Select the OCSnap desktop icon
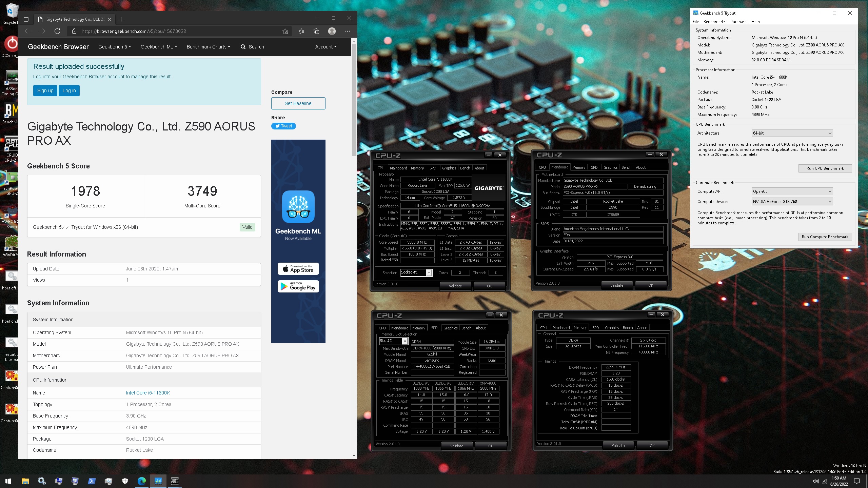 click(x=10, y=47)
